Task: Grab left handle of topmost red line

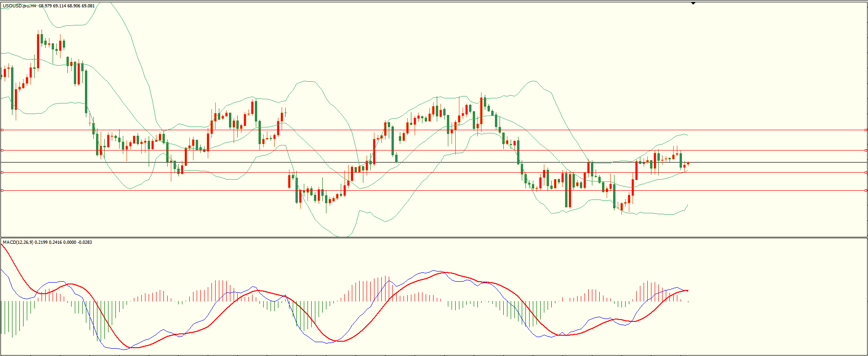Action: point(2,130)
